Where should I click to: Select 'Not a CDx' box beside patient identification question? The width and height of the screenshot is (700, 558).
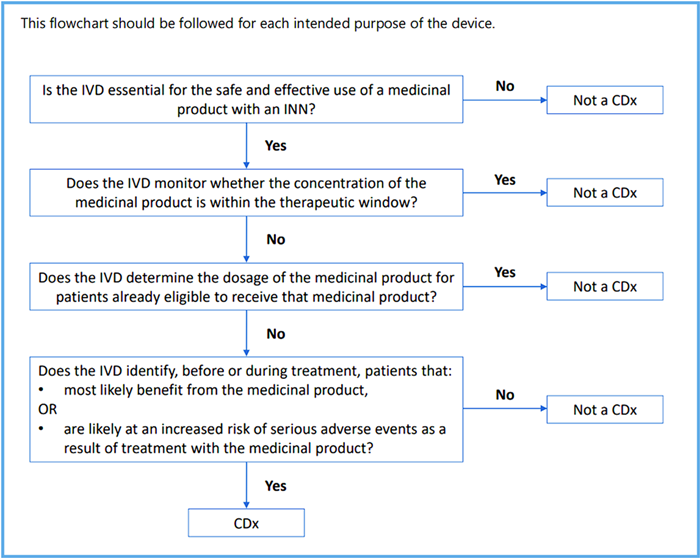(605, 409)
